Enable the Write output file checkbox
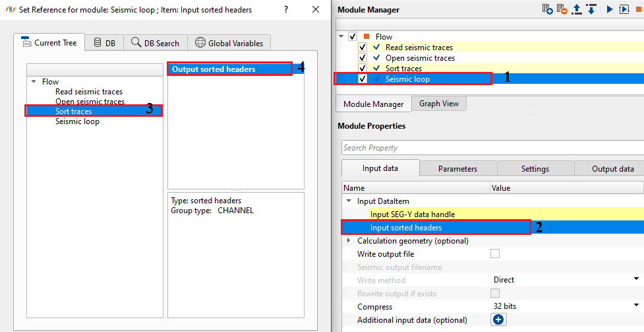This screenshot has width=644, height=332. point(495,253)
